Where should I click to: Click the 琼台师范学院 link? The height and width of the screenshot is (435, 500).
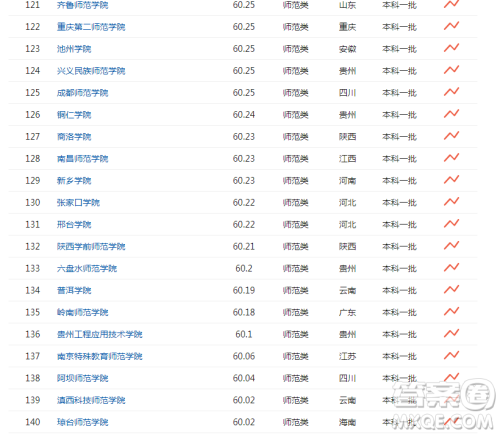(x=82, y=422)
